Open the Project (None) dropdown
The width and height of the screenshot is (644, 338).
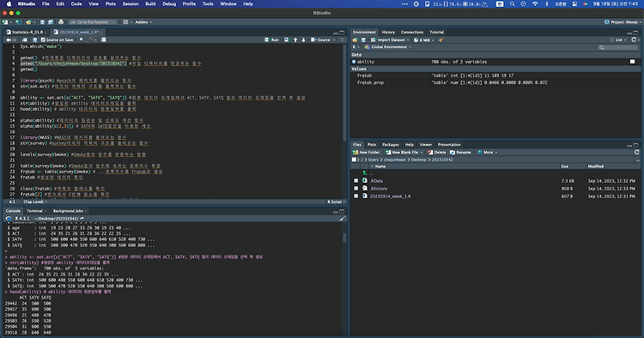point(623,22)
